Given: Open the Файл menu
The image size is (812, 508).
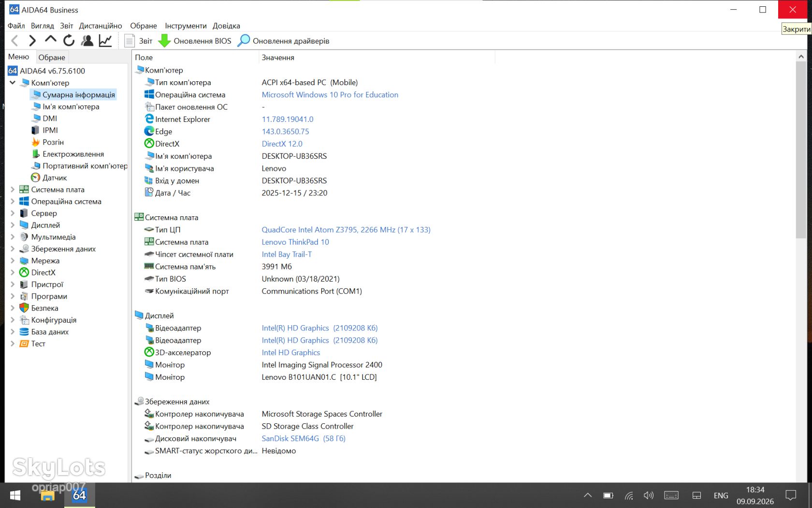Looking at the screenshot, I should (16, 26).
